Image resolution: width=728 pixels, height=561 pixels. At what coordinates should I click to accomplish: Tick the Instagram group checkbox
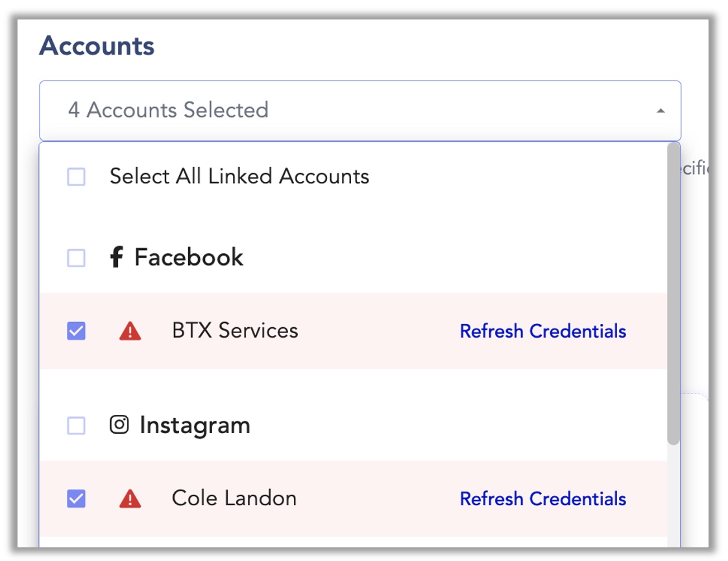point(76,425)
